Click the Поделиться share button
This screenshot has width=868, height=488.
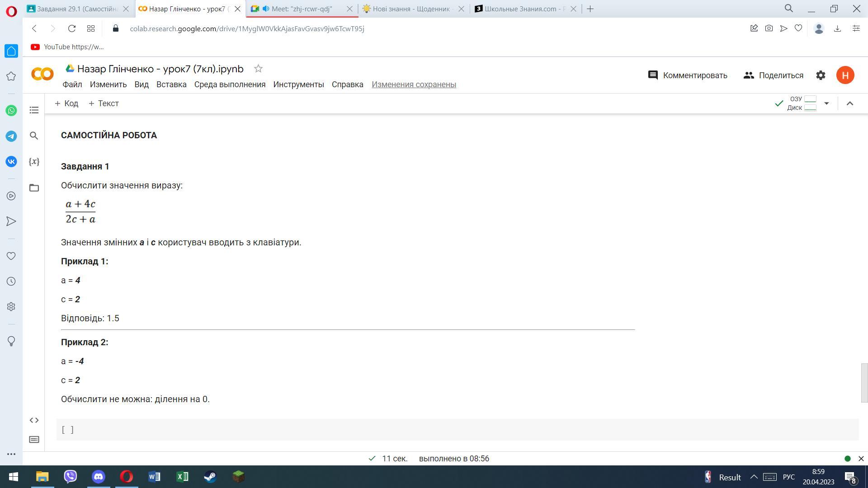point(774,75)
